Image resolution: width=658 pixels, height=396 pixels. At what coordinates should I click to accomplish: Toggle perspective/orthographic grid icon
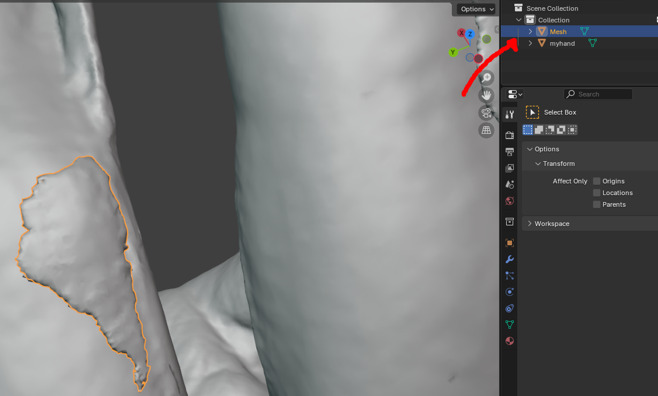tap(486, 130)
